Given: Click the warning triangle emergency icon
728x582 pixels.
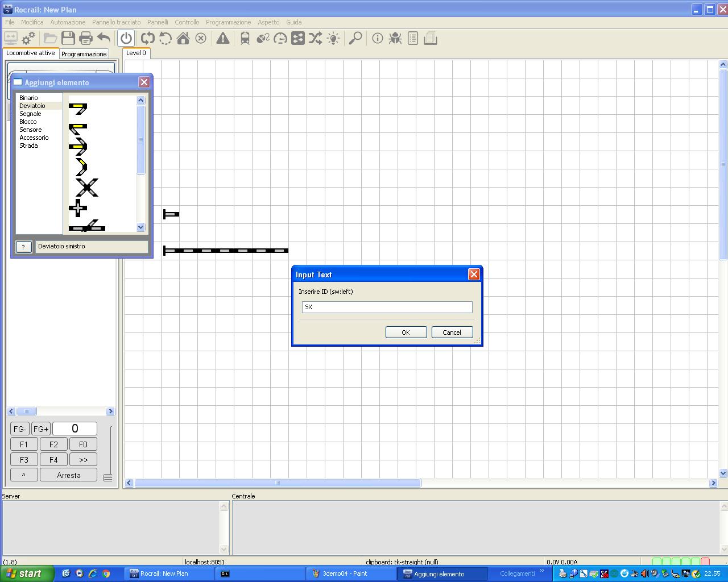Looking at the screenshot, I should [223, 39].
